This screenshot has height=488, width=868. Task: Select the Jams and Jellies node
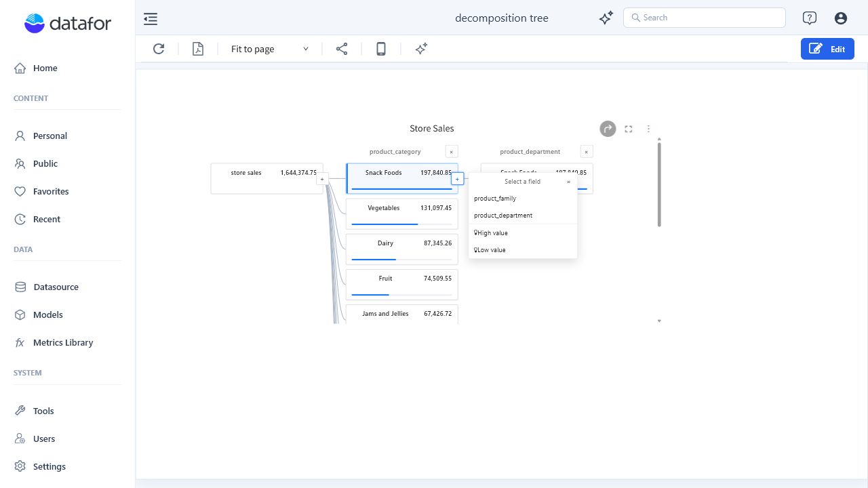(401, 314)
